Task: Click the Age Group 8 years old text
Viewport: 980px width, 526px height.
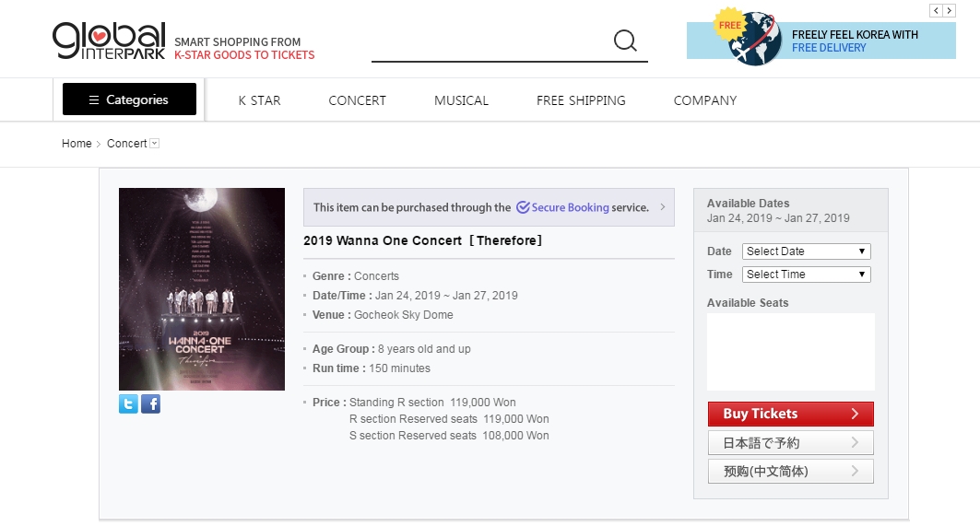Action: tap(391, 349)
